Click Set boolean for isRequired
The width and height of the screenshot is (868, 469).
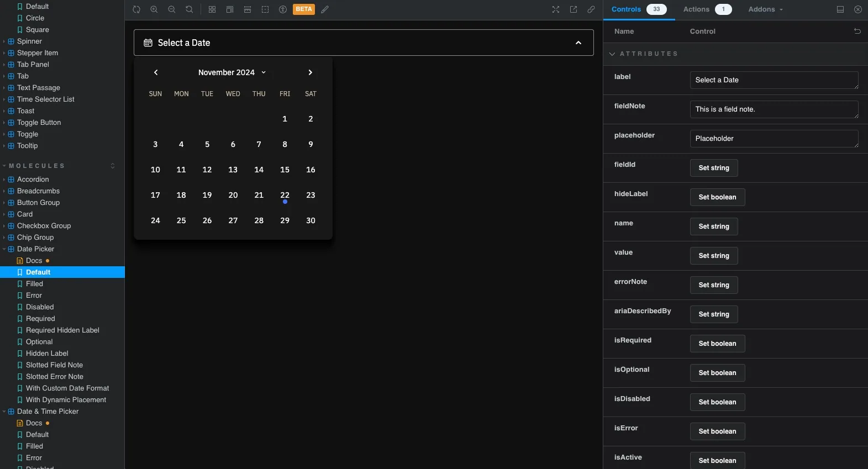[x=717, y=344]
